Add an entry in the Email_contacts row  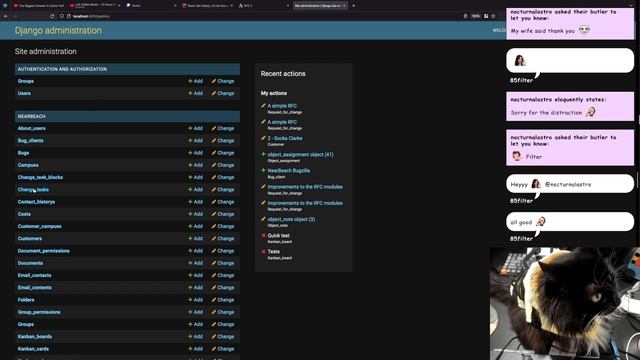196,276
